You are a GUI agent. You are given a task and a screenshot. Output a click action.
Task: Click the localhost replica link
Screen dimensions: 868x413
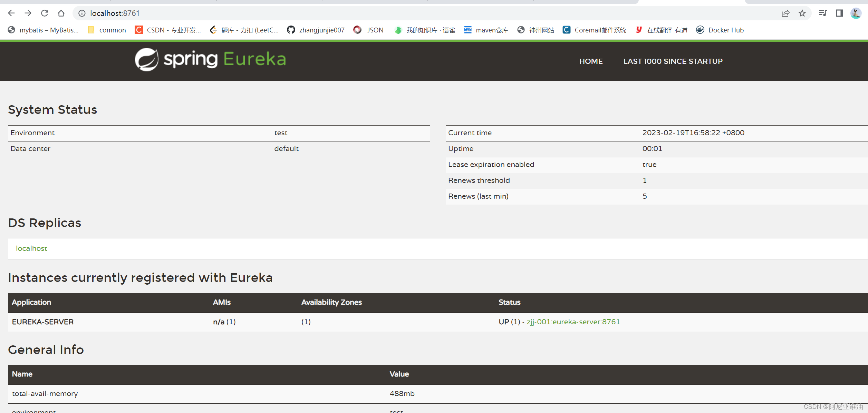point(31,248)
